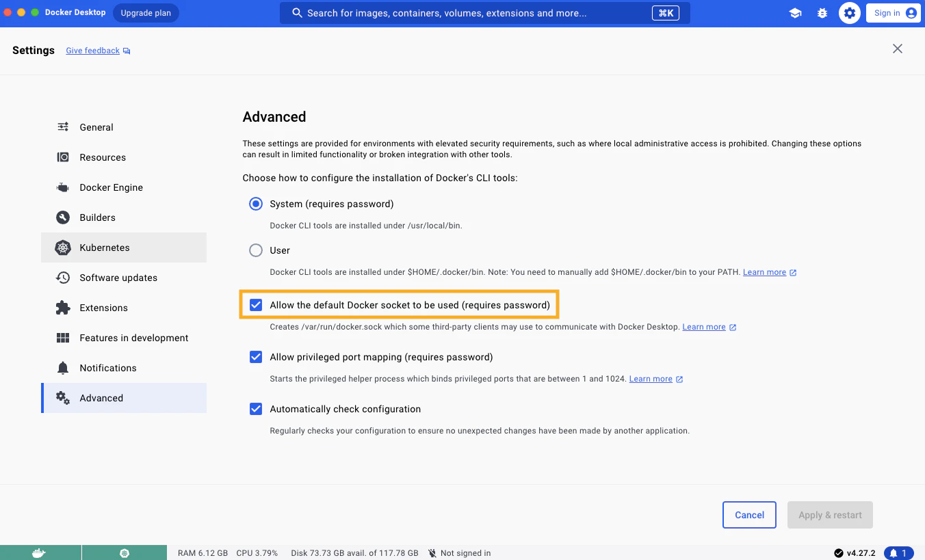Open General settings tab

124,127
